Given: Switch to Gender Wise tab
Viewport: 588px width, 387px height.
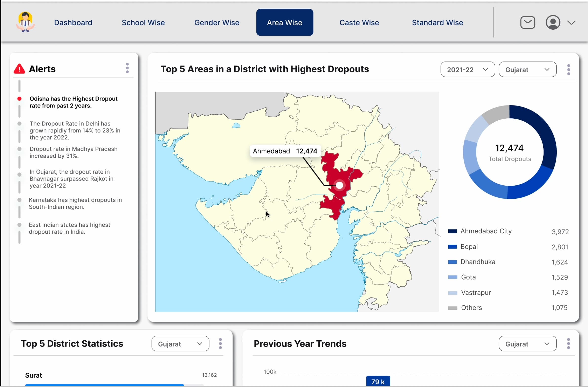Looking at the screenshot, I should 217,22.
